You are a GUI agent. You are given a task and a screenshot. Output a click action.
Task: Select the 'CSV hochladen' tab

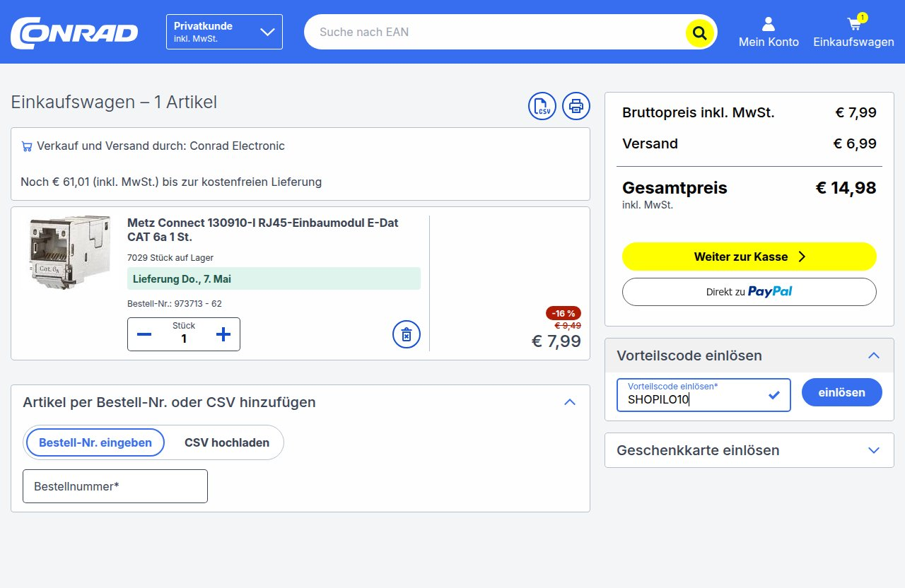pos(227,442)
